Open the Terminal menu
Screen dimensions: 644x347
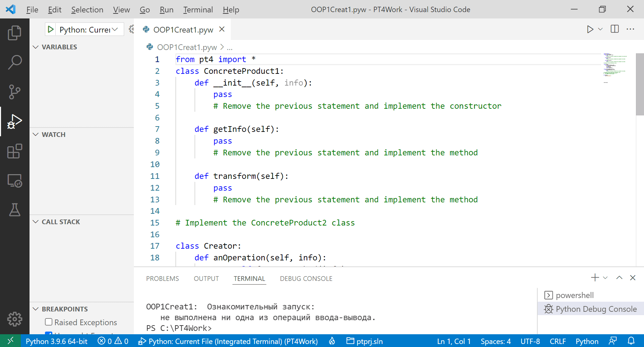[198, 10]
